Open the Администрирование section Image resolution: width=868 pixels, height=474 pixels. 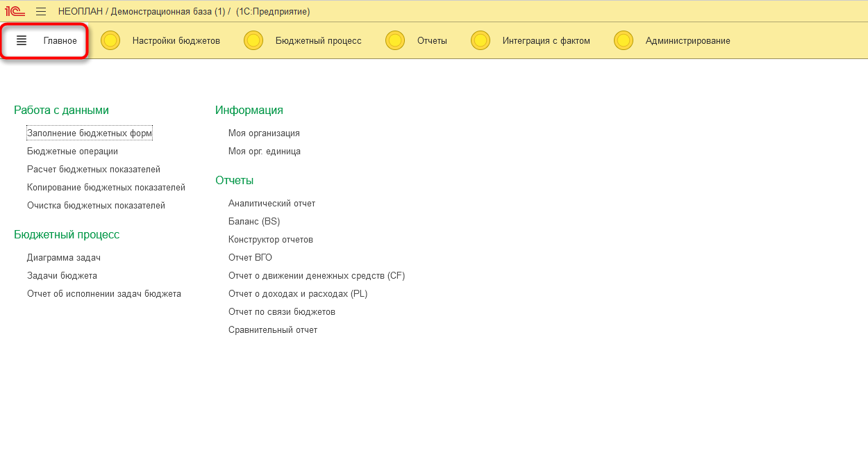point(688,41)
